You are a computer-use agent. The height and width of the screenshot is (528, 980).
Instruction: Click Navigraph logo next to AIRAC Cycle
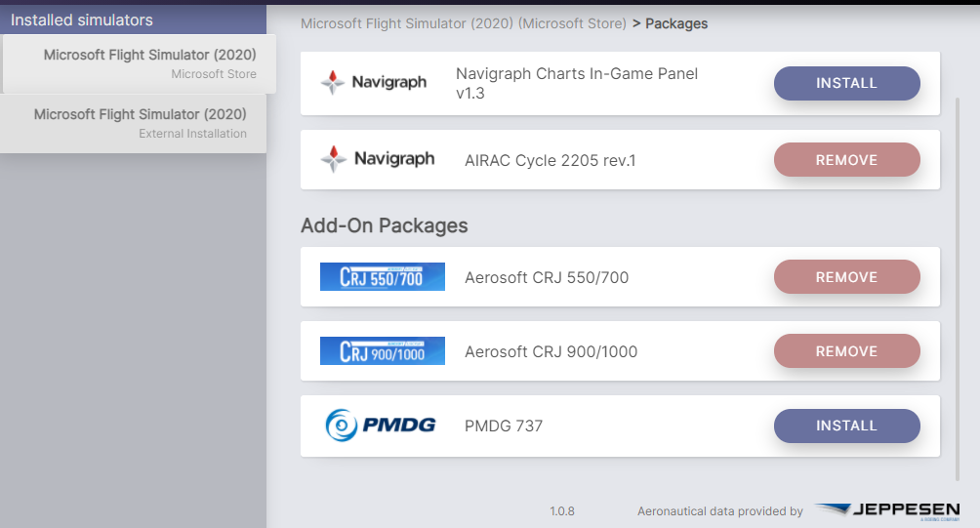(378, 159)
